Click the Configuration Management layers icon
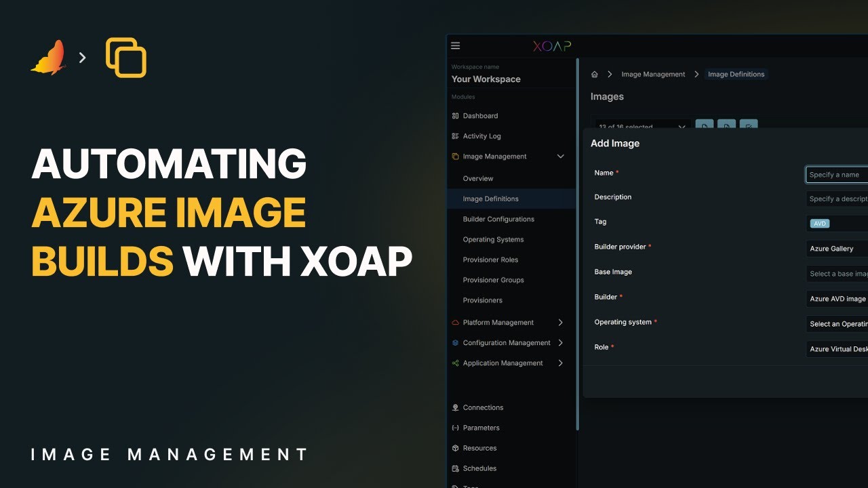The image size is (868, 488). click(455, 343)
